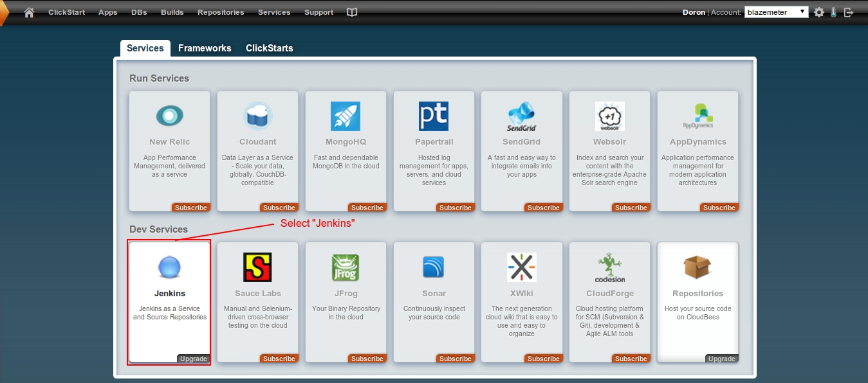Click the logout icon

click(x=849, y=12)
